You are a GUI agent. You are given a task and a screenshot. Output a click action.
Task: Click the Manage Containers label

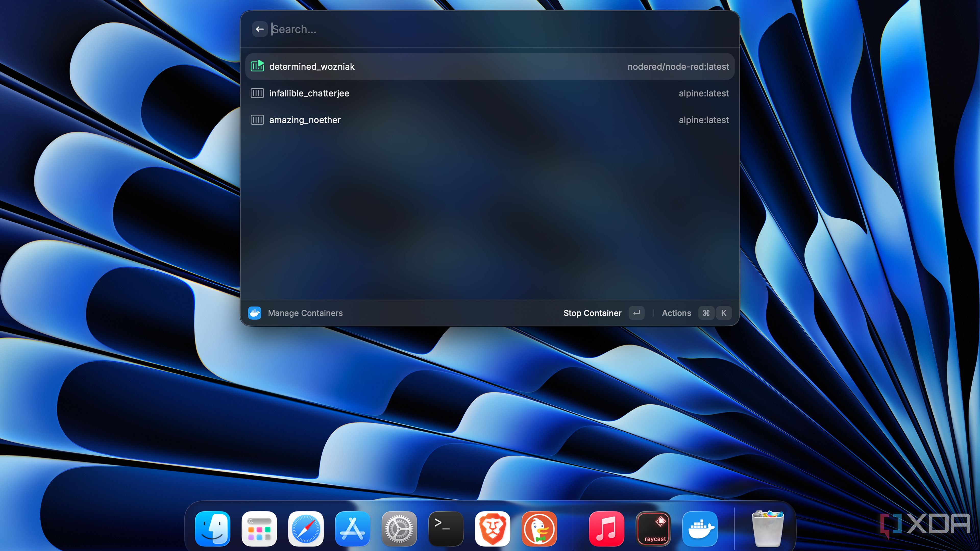(305, 313)
